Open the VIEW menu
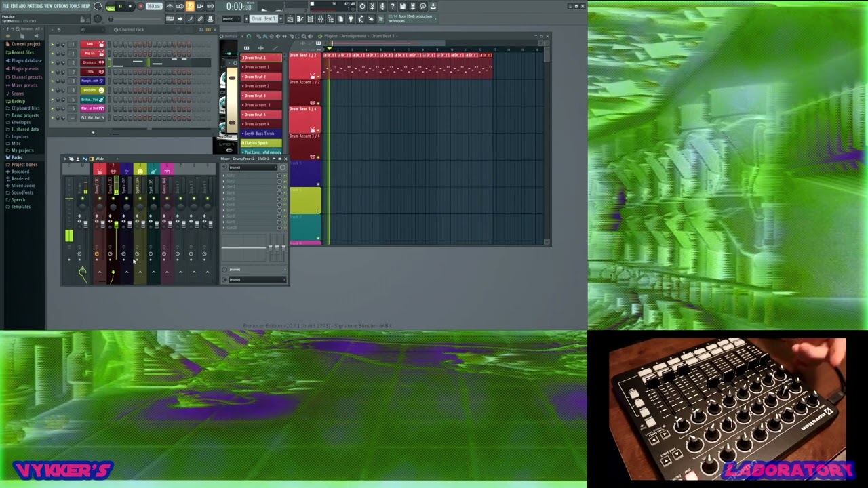This screenshot has height=488, width=868. point(48,6)
